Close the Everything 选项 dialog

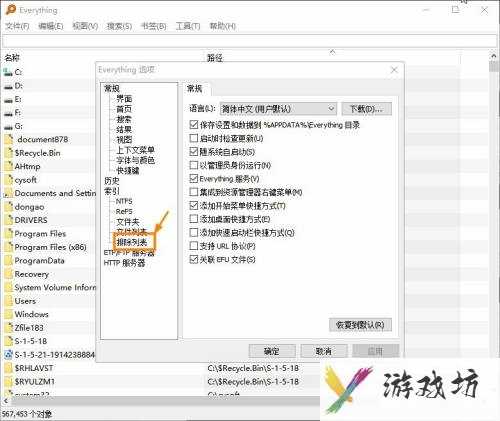(x=394, y=70)
